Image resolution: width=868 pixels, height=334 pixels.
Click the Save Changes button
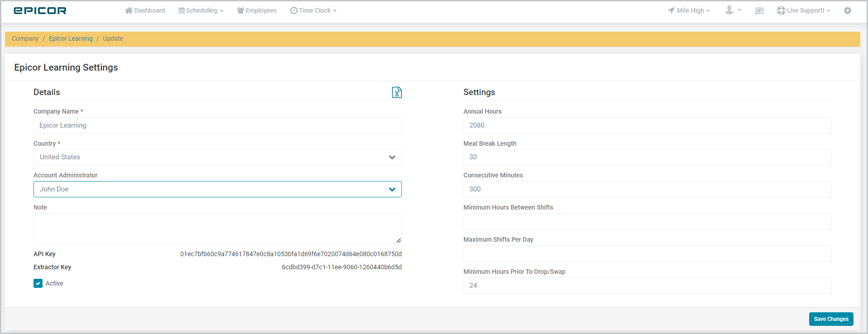tap(831, 319)
